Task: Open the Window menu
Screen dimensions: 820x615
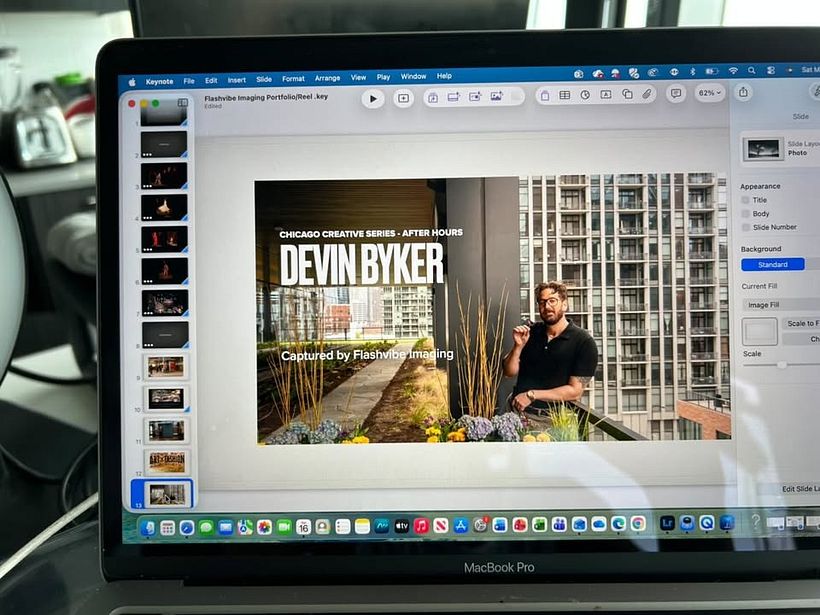Action: point(414,76)
